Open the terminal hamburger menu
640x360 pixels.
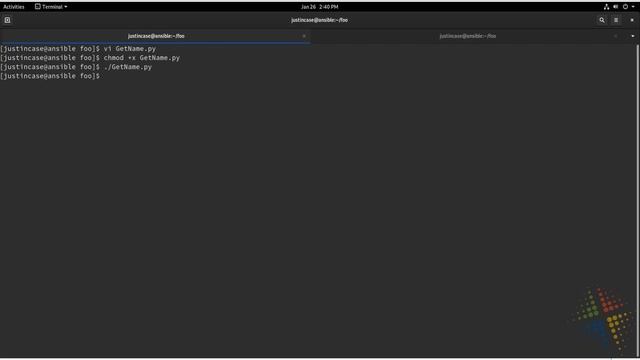(616, 20)
